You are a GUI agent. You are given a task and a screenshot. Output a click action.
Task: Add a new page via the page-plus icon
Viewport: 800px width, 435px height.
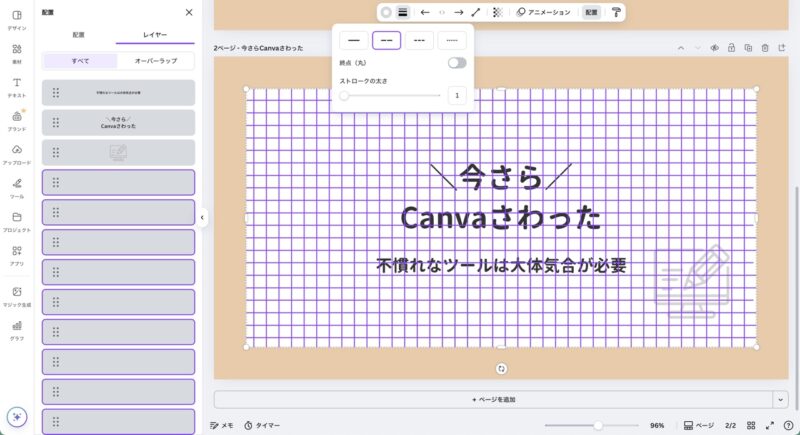point(782,48)
